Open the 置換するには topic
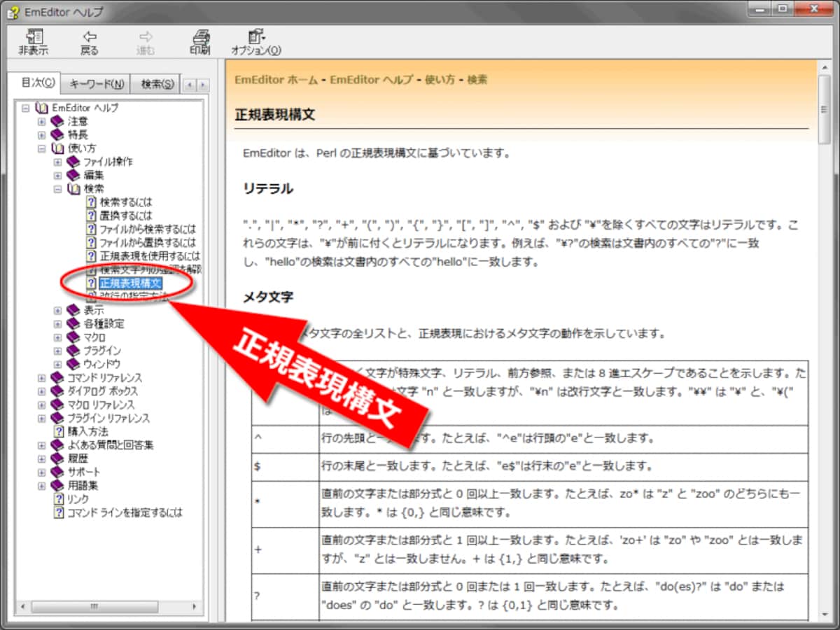The image size is (840, 630). (x=125, y=216)
